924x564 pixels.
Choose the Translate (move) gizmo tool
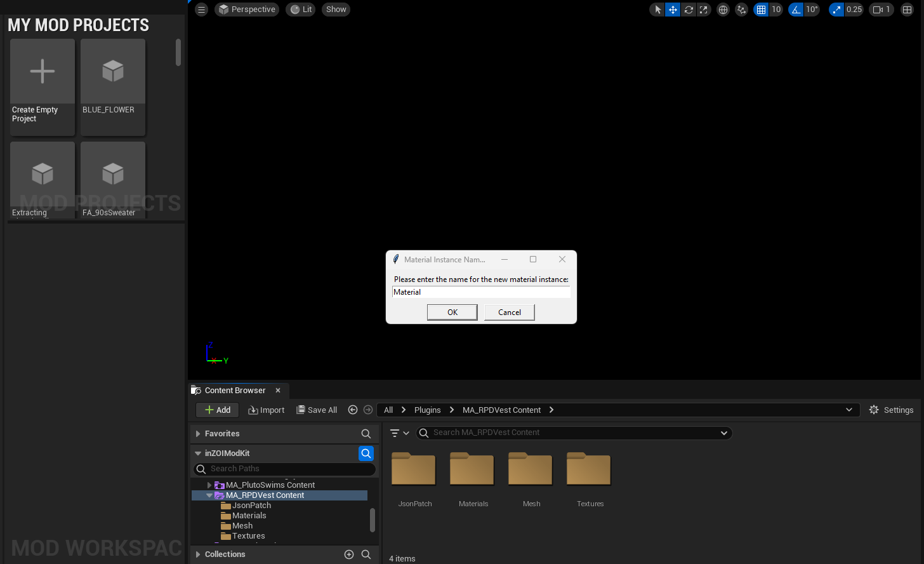tap(673, 10)
